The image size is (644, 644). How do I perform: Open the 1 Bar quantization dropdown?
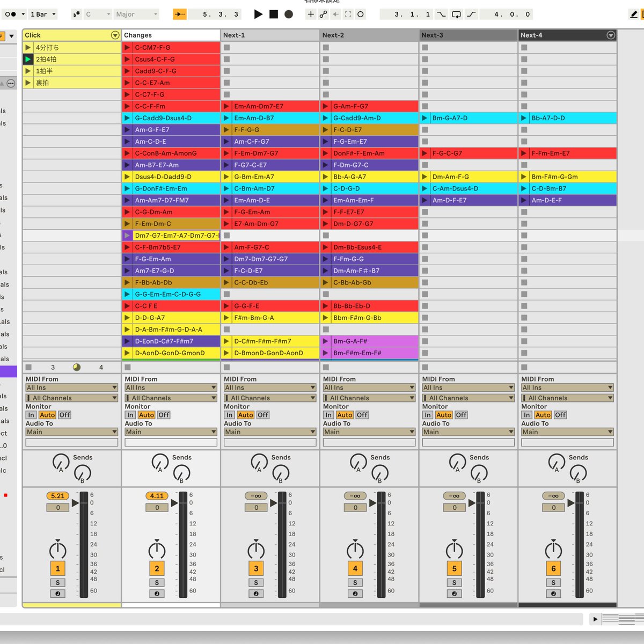click(x=43, y=14)
